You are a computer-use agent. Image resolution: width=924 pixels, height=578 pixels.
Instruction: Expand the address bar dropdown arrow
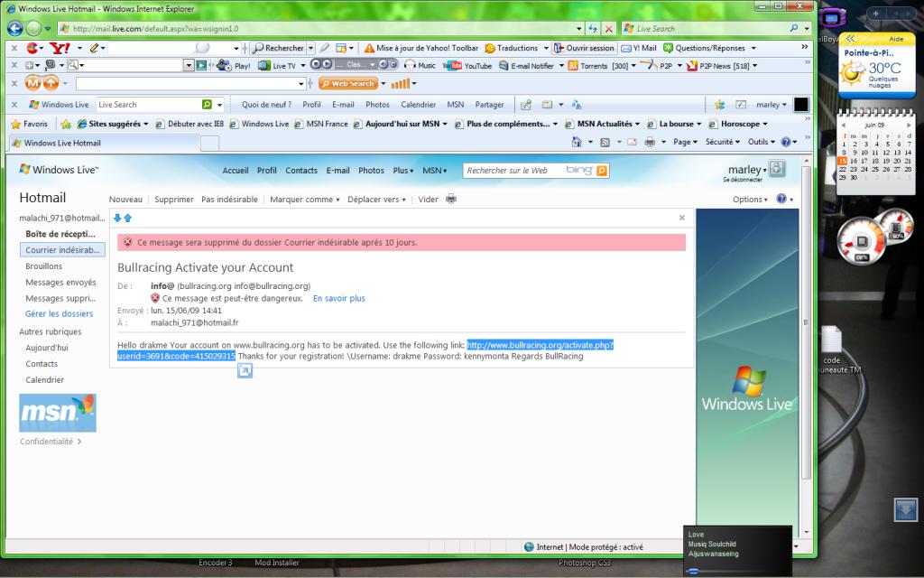point(578,28)
